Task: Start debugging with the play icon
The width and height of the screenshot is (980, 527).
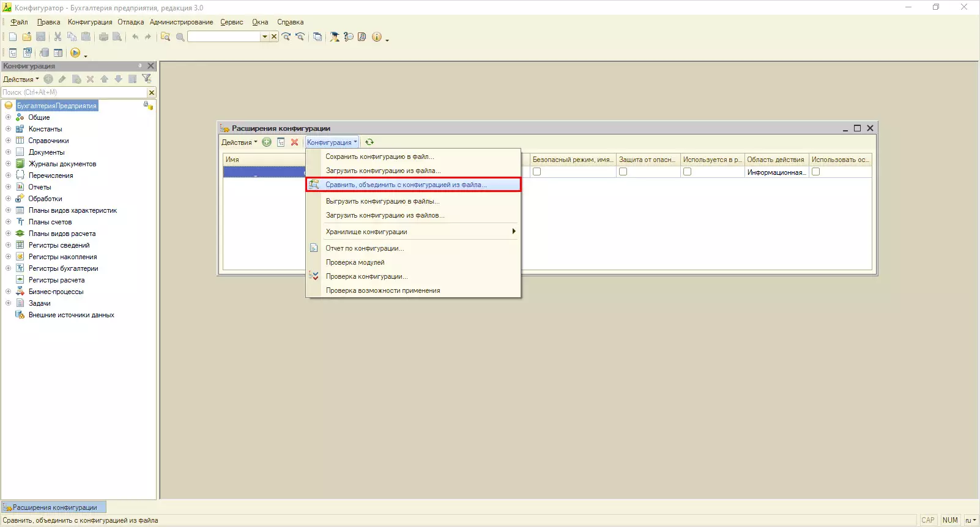Action: tap(75, 53)
